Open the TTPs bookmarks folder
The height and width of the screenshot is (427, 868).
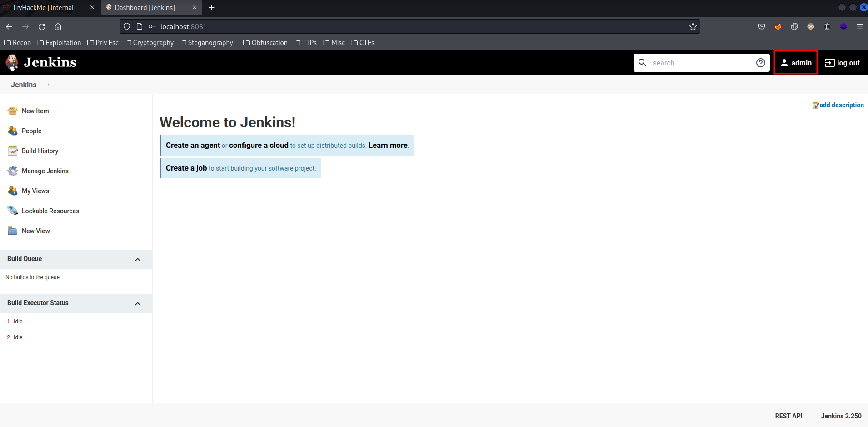point(305,43)
